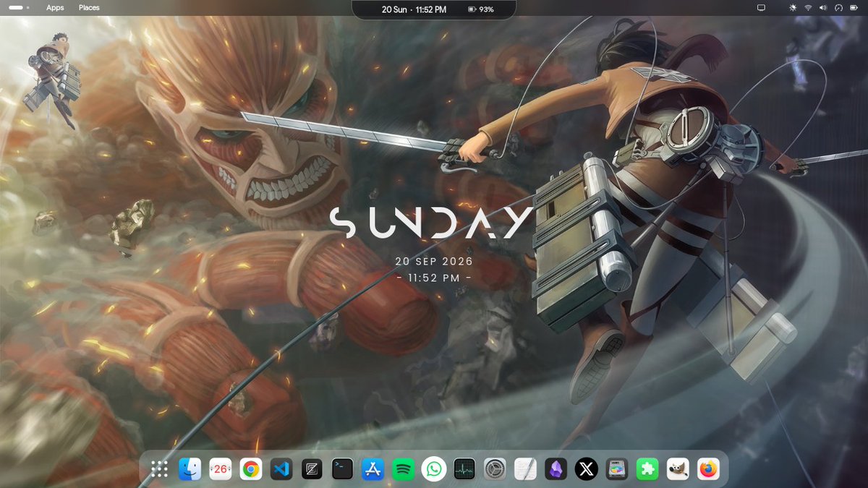
Task: Open clock panel showing 20 Sun 11:52 PM
Action: tap(414, 9)
